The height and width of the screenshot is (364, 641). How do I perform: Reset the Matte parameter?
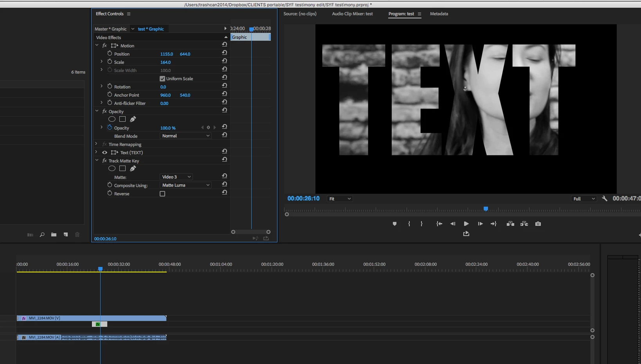click(x=225, y=176)
